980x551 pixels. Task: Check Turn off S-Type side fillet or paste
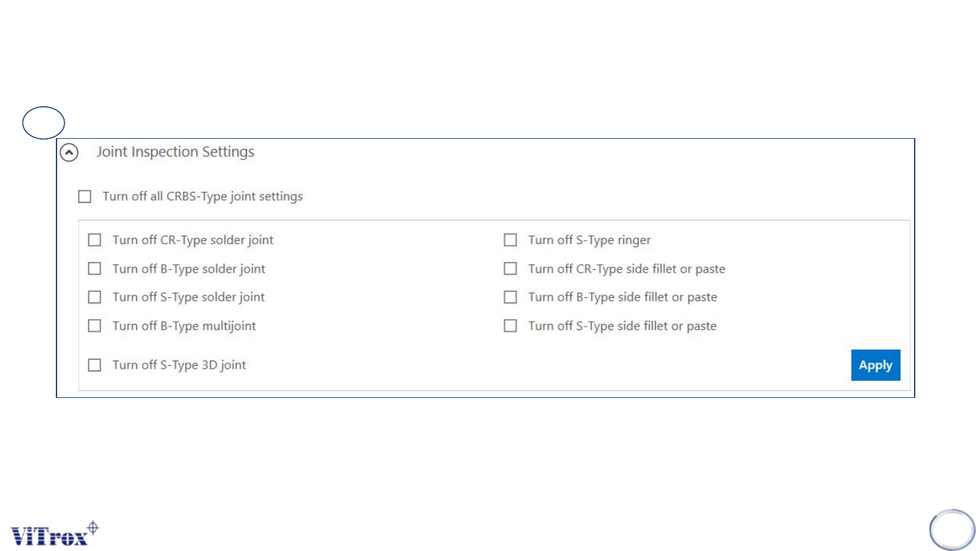pos(510,326)
